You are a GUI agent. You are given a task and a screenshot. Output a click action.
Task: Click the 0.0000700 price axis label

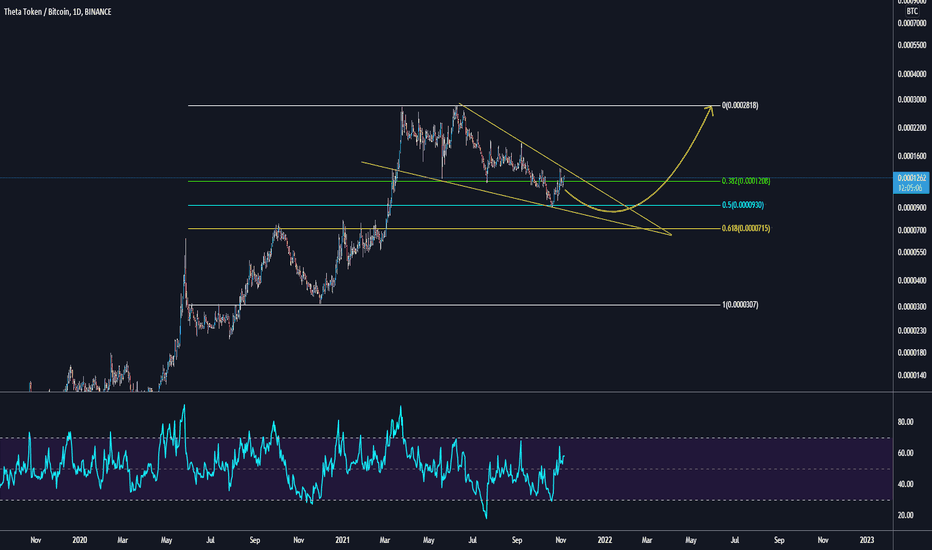pos(912,230)
